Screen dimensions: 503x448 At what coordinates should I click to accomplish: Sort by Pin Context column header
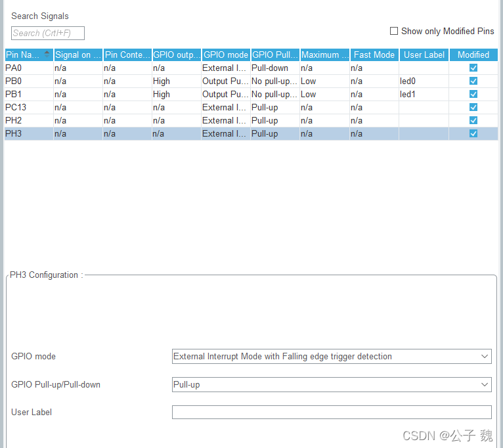(127, 55)
